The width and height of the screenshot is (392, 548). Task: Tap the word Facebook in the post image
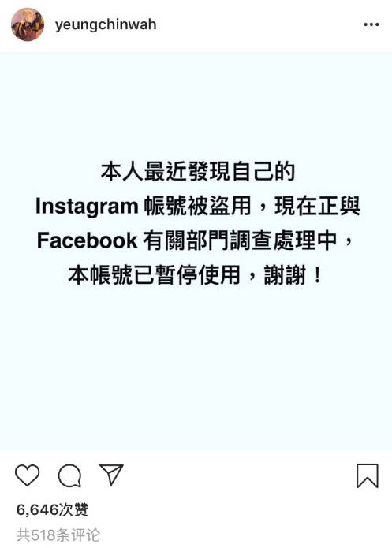click(87, 240)
